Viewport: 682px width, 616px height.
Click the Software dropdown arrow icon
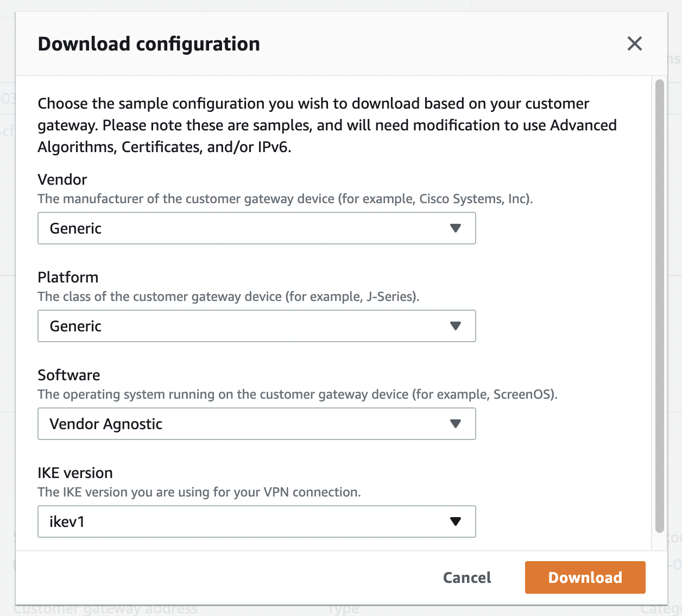(x=456, y=424)
